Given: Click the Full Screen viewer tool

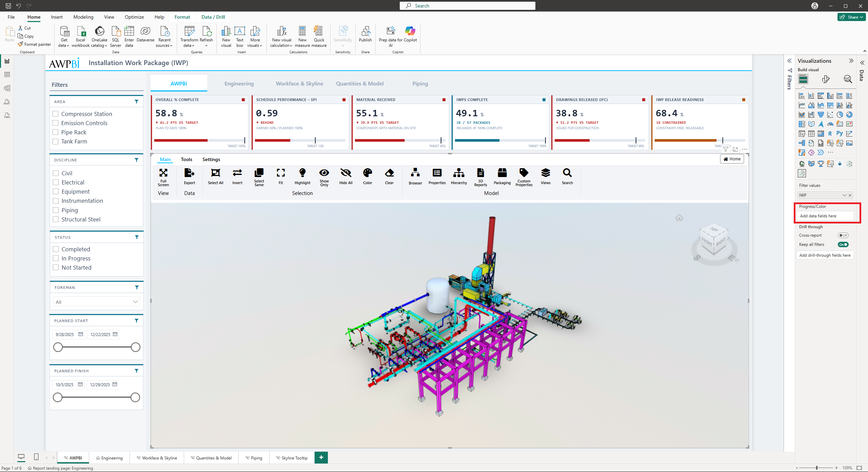Looking at the screenshot, I should [163, 177].
